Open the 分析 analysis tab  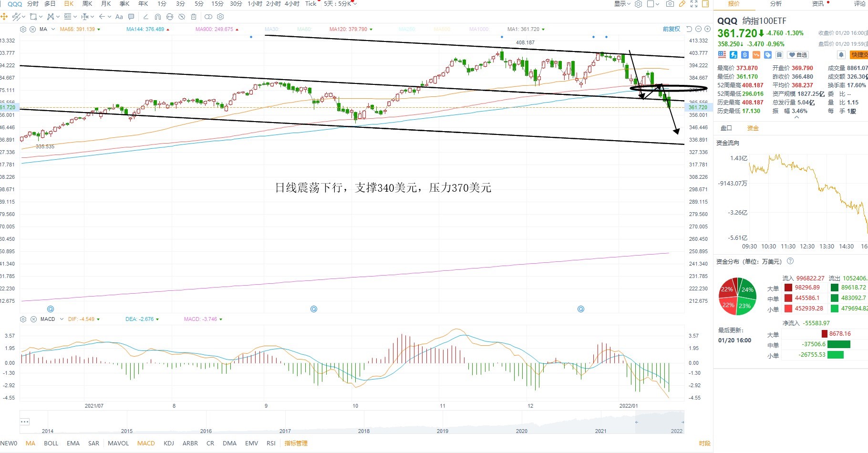(x=776, y=4)
